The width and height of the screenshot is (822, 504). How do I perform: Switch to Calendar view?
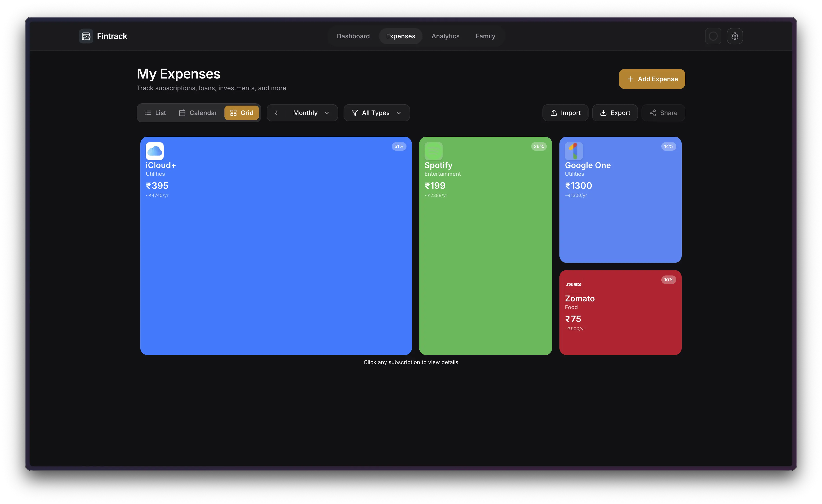click(198, 113)
